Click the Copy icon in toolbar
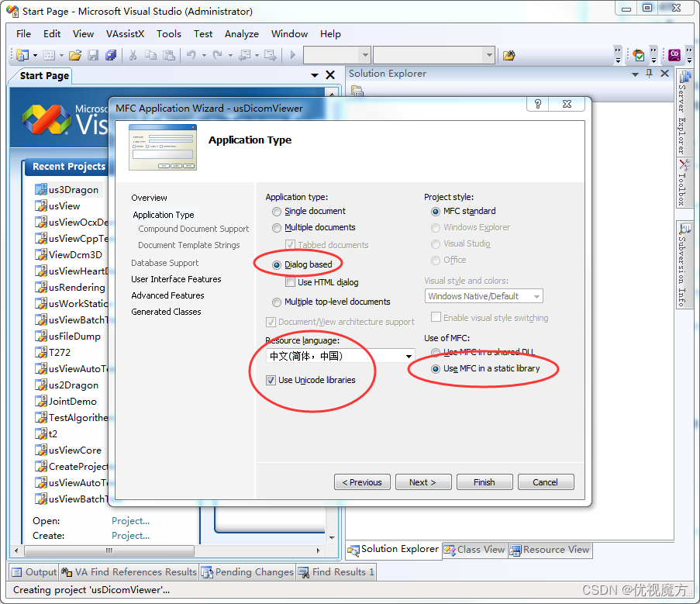This screenshot has width=700, height=604. 151,55
